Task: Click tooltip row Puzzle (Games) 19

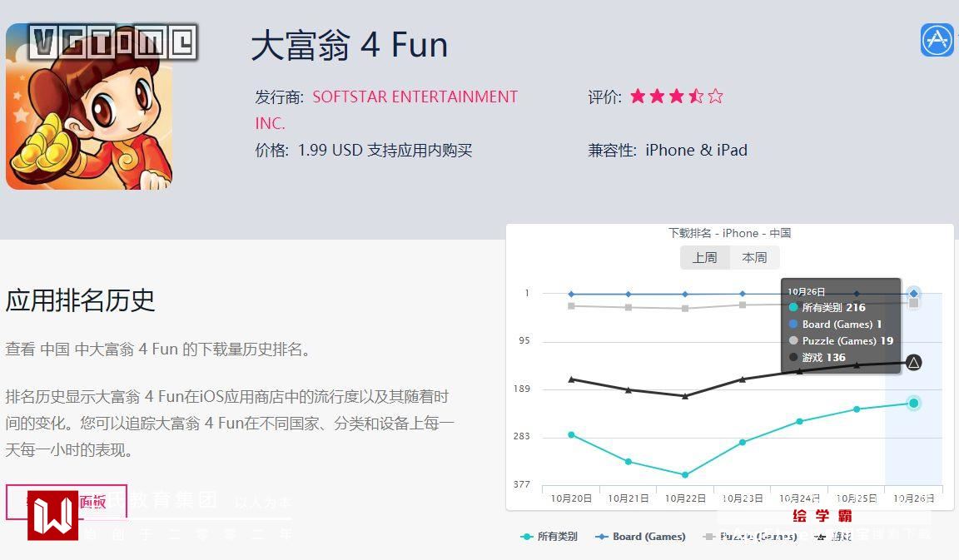Action: [x=841, y=340]
